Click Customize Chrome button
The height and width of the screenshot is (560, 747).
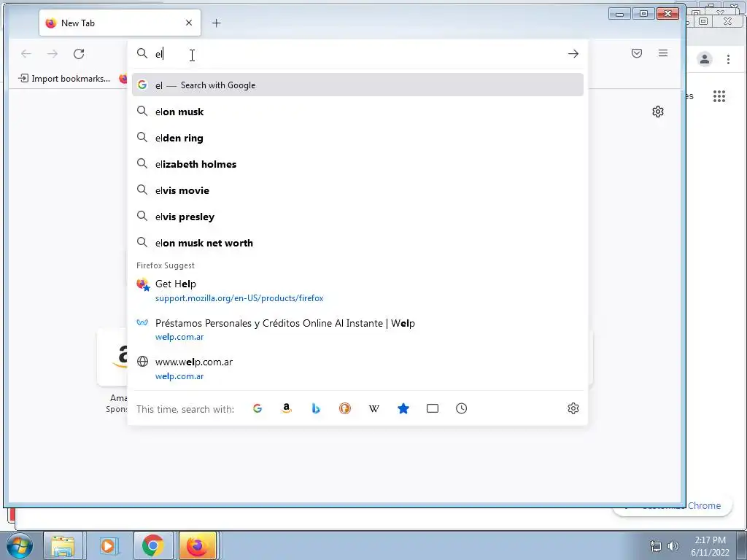pos(673,506)
